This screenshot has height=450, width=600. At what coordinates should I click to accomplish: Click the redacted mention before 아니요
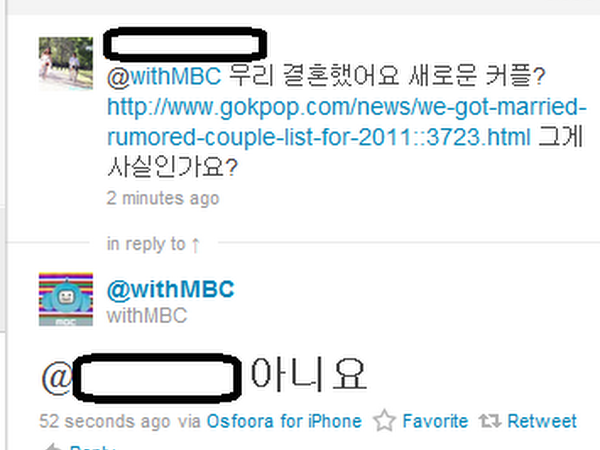pos(157,377)
